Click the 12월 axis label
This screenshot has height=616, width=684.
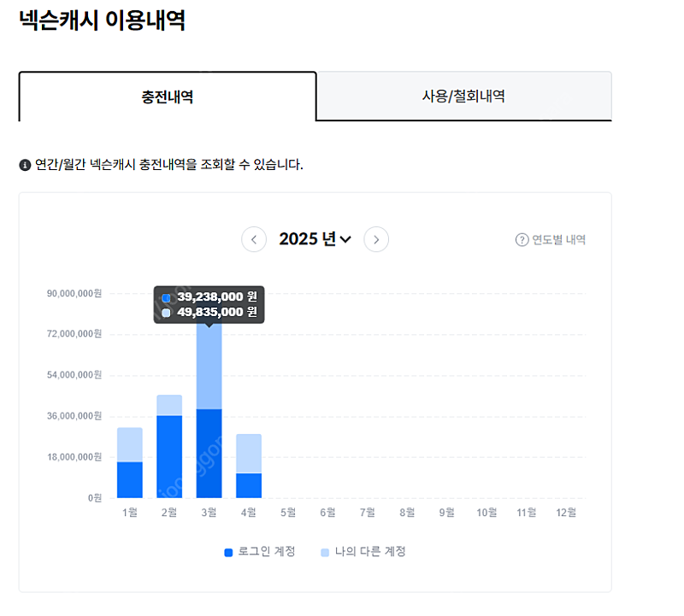[566, 513]
